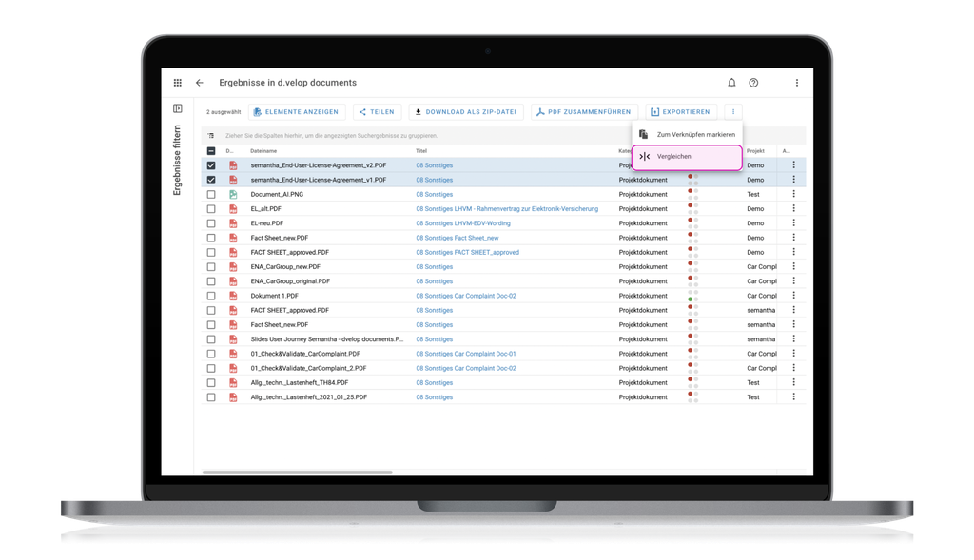This screenshot has width=974, height=560.
Task: Click the Exportieren button
Action: click(681, 112)
